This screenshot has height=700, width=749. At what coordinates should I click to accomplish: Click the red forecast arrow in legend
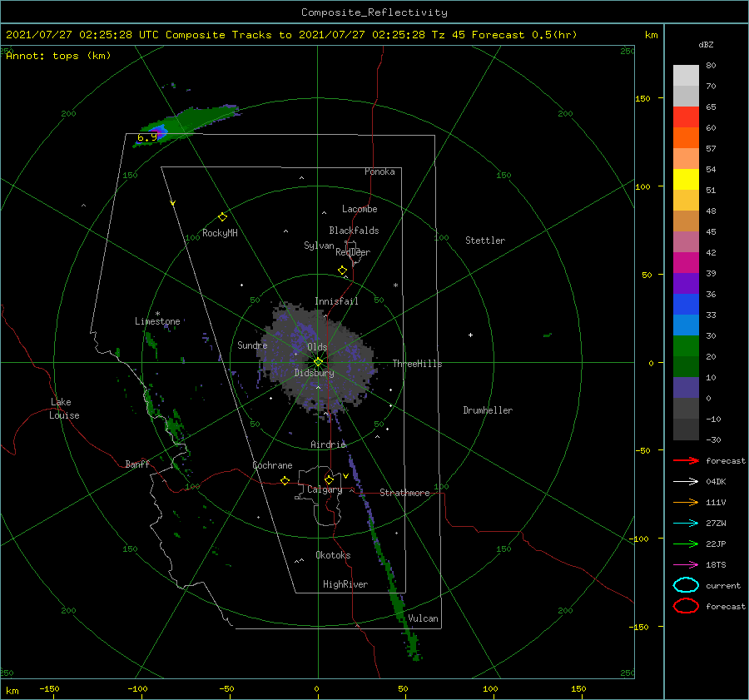click(x=686, y=460)
